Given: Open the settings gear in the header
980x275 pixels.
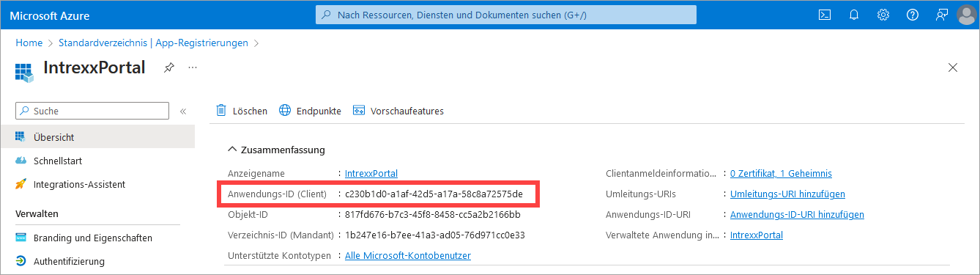Looking at the screenshot, I should (x=883, y=15).
